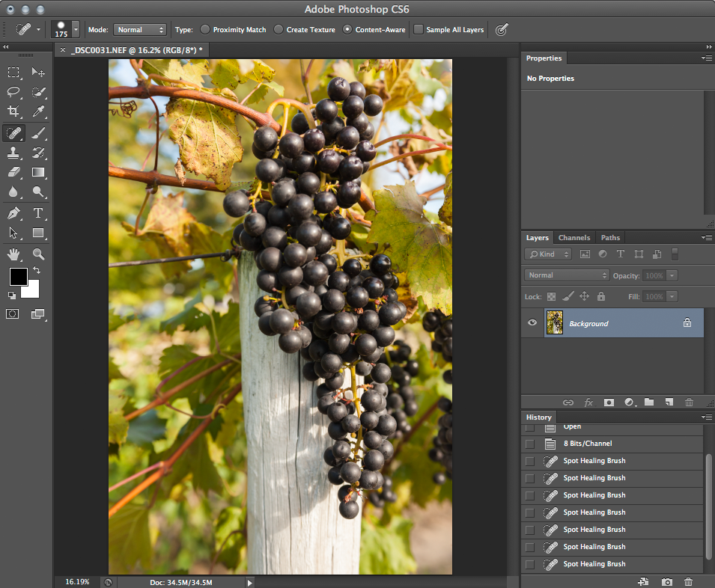The width and height of the screenshot is (715, 588).
Task: Open the brush size picker dropdown
Action: [x=74, y=30]
